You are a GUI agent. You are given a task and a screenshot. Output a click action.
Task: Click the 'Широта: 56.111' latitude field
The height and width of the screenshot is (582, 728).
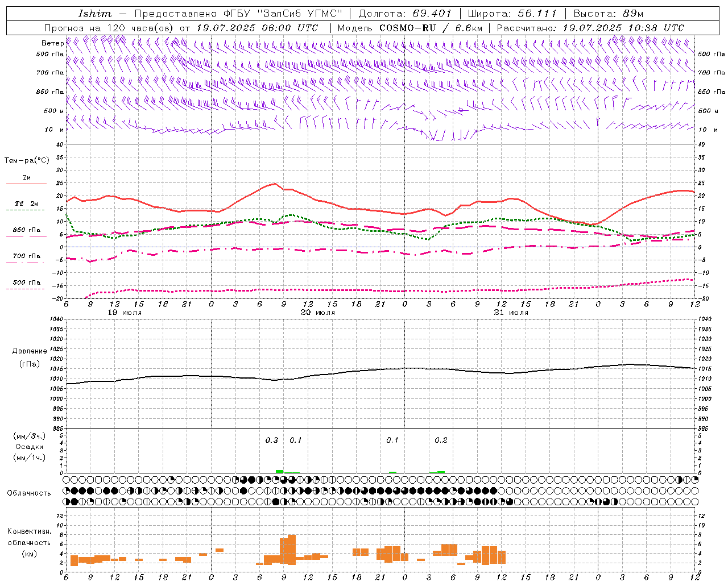pyautogui.click(x=512, y=14)
